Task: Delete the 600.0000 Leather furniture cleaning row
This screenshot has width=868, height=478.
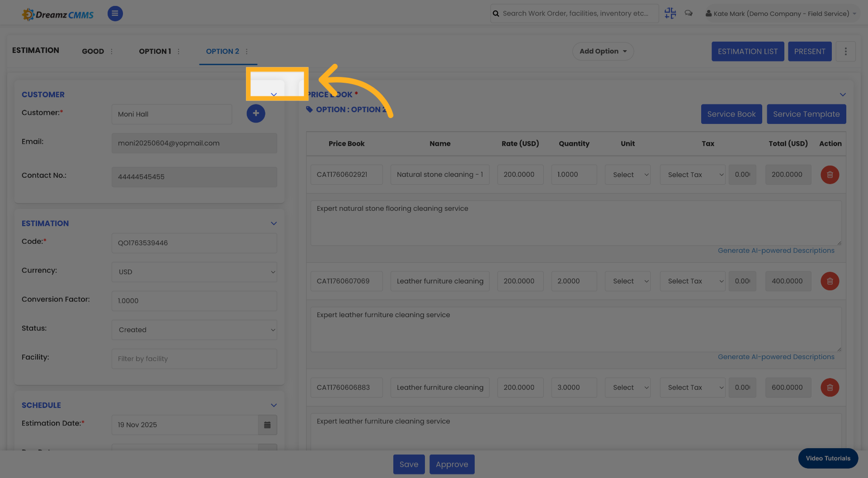Action: [x=830, y=388]
